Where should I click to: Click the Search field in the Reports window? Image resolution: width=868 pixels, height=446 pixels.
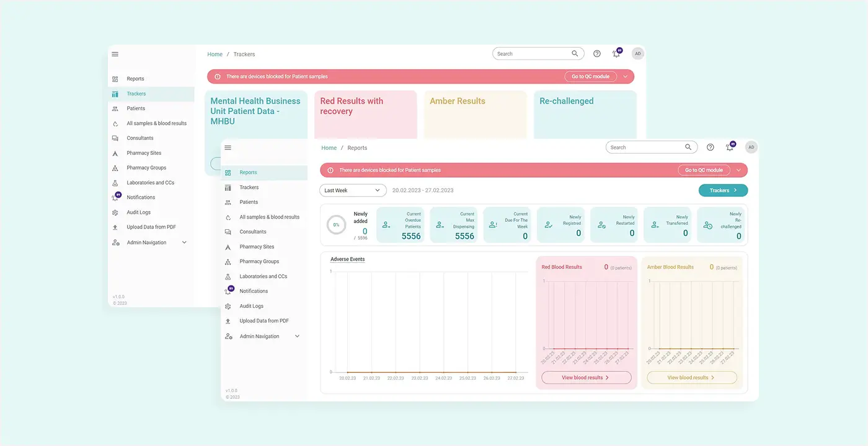[x=645, y=147]
